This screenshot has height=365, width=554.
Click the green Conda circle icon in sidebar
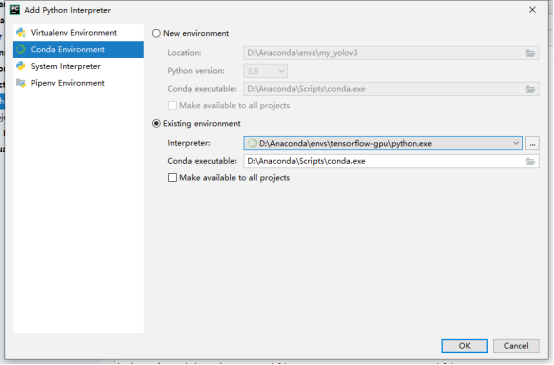pyautogui.click(x=21, y=49)
